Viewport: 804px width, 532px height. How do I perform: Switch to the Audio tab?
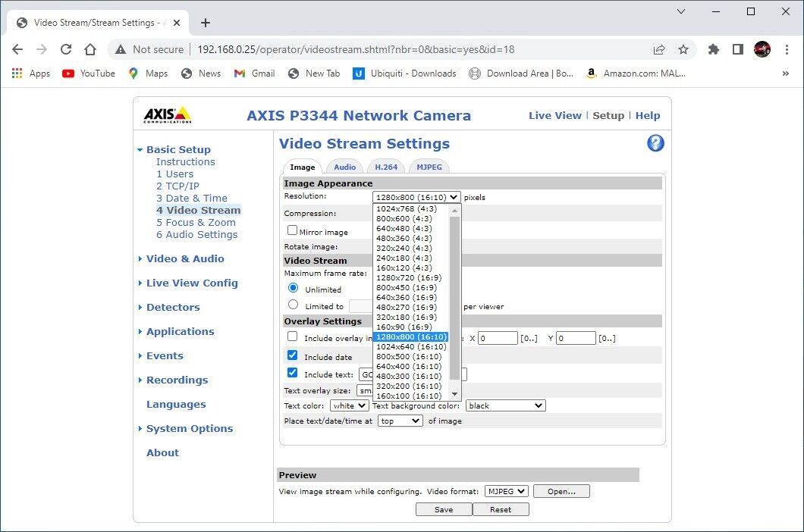344,167
